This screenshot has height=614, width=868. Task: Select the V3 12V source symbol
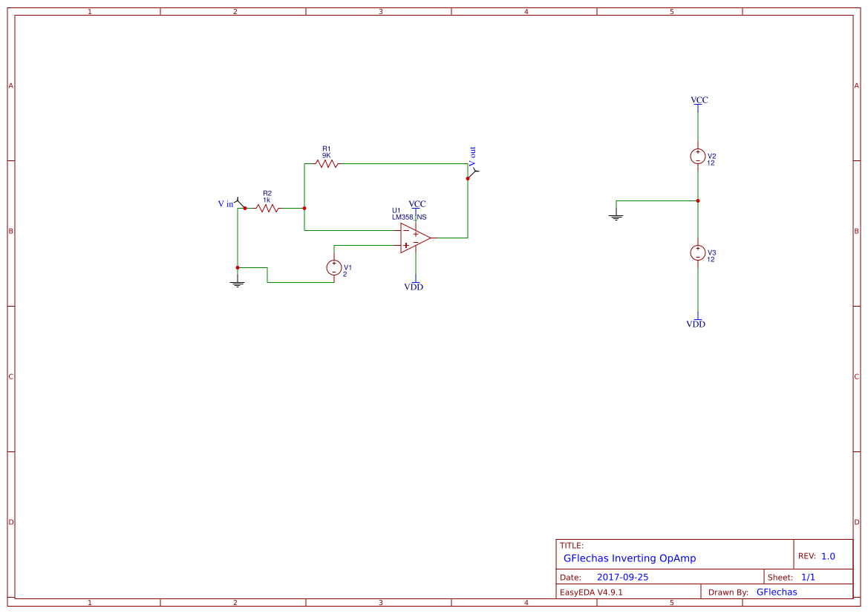click(698, 252)
